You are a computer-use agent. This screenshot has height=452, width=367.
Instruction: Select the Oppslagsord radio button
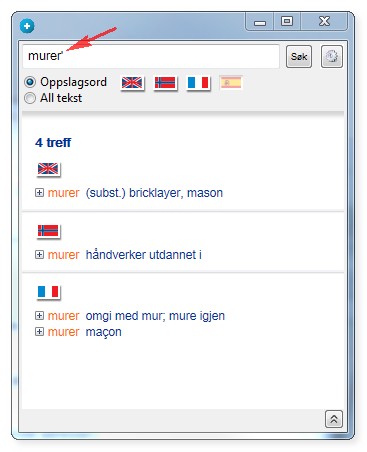(30, 82)
